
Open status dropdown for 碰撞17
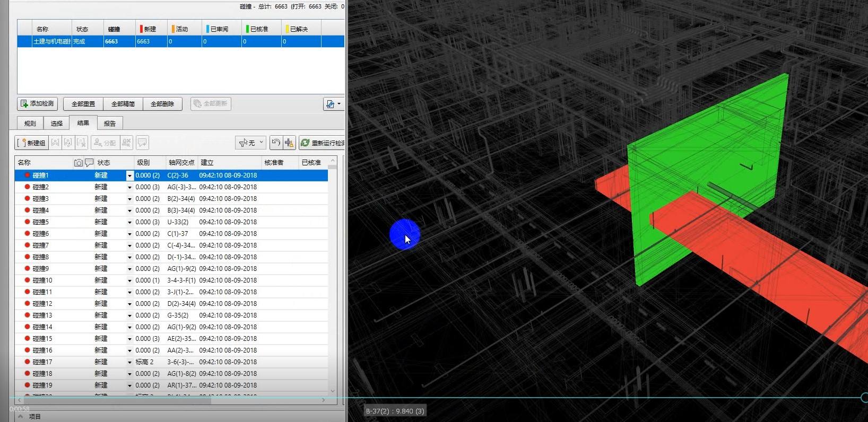(x=129, y=362)
